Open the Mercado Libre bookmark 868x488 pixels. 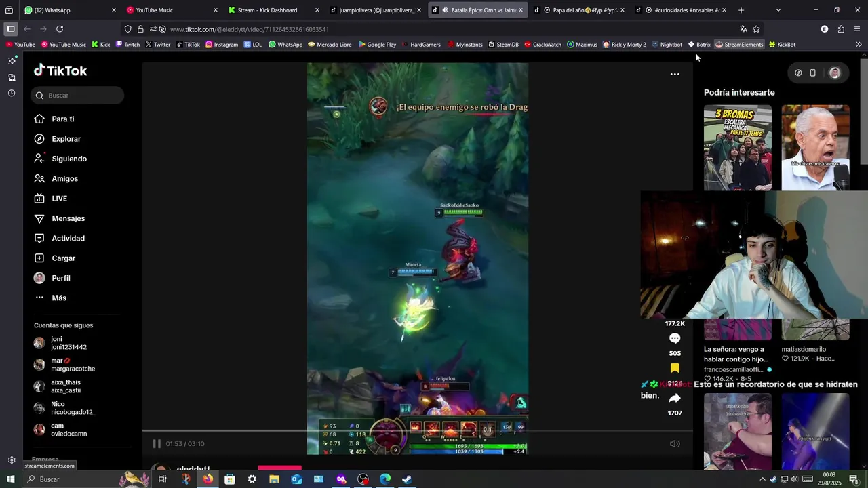(330, 45)
